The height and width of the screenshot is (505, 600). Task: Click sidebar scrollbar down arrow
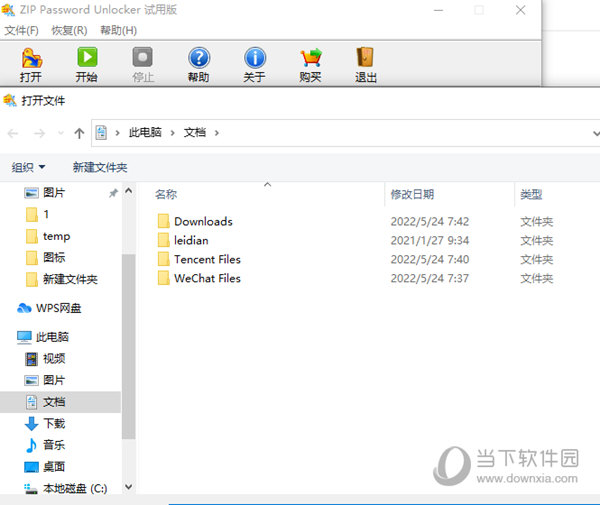[x=129, y=487]
